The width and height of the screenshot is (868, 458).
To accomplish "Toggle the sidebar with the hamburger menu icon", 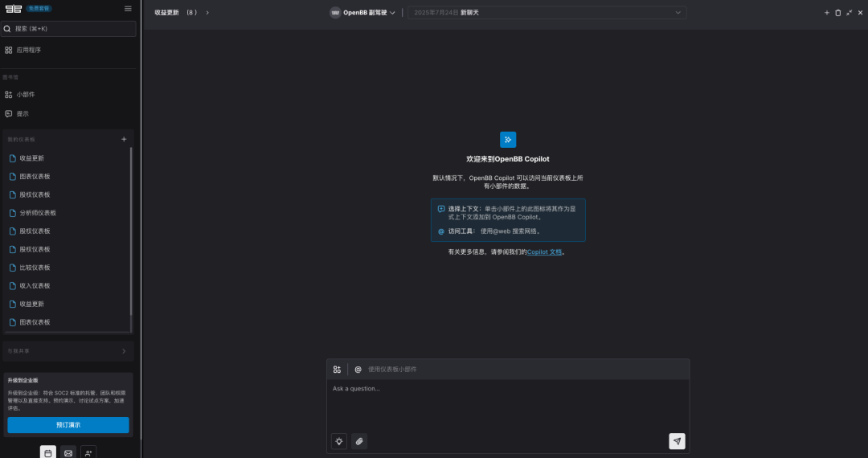I will [x=128, y=9].
